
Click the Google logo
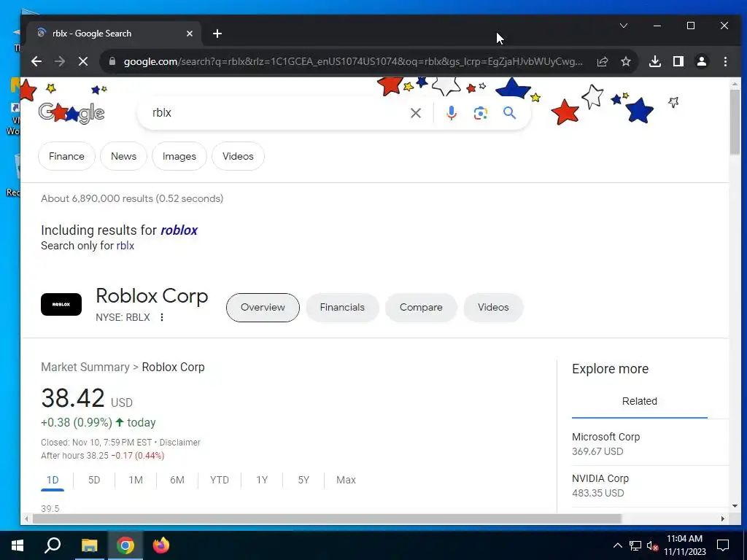tap(71, 113)
